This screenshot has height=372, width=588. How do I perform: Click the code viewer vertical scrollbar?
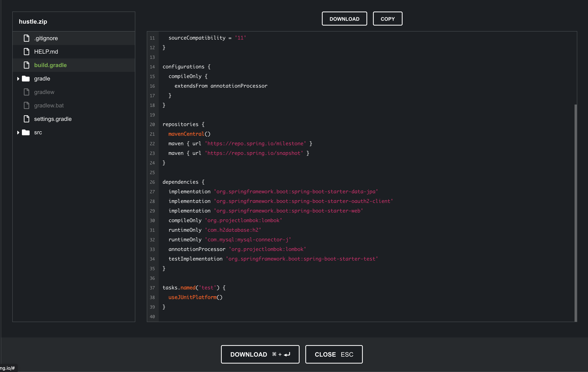pyautogui.click(x=576, y=213)
